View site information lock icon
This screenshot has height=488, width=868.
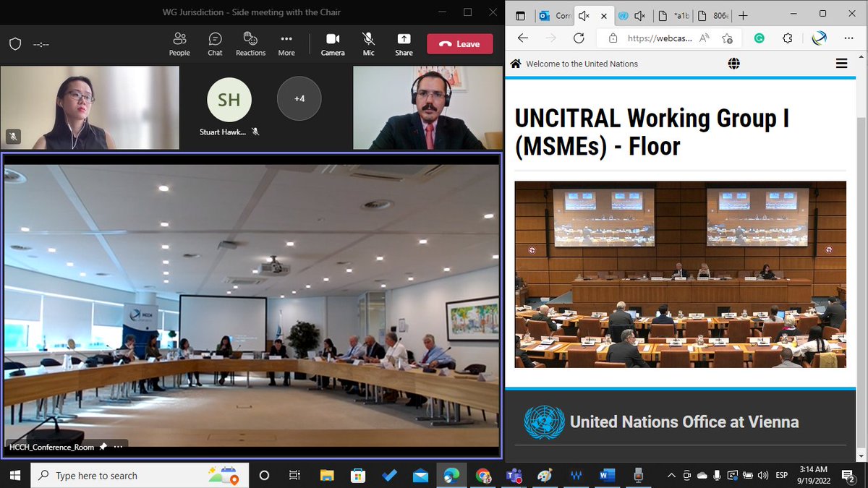[613, 38]
